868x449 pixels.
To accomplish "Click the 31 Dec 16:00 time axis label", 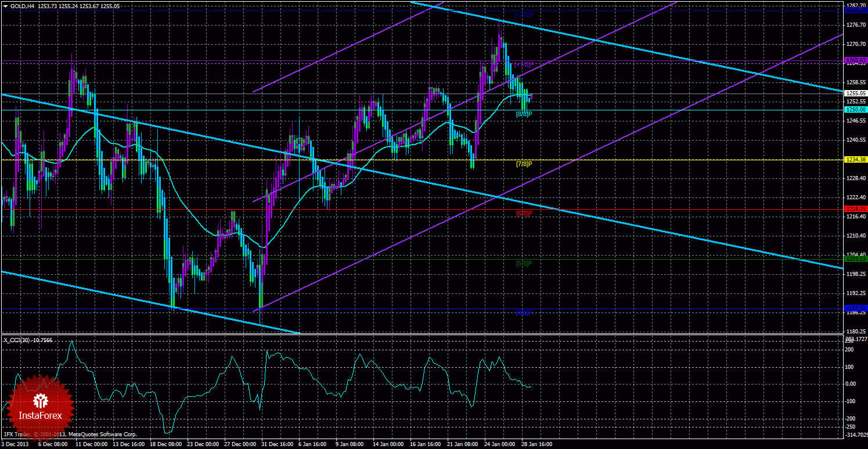I will (278, 444).
